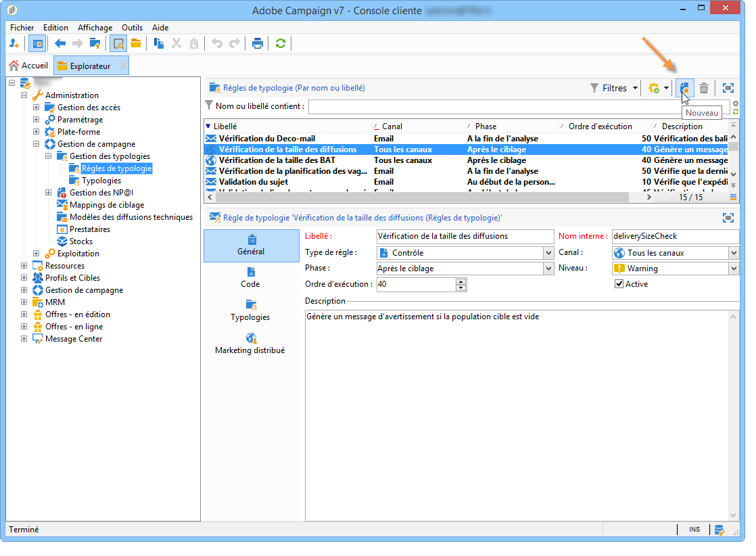Open the Edition menu

[x=55, y=28]
